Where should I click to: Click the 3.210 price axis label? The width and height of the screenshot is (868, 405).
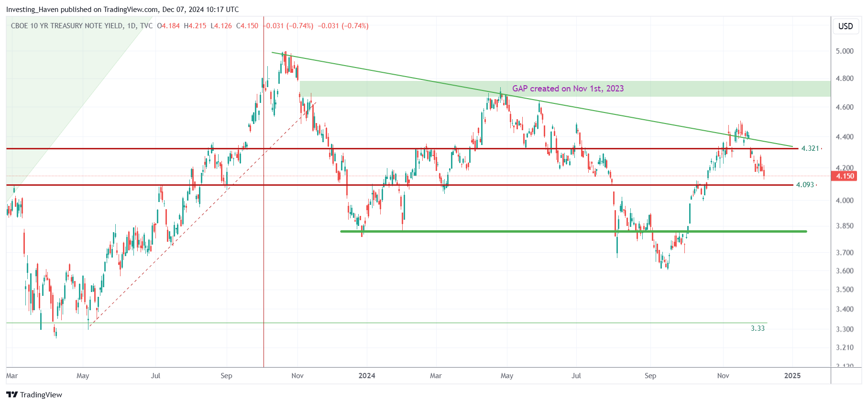point(845,348)
